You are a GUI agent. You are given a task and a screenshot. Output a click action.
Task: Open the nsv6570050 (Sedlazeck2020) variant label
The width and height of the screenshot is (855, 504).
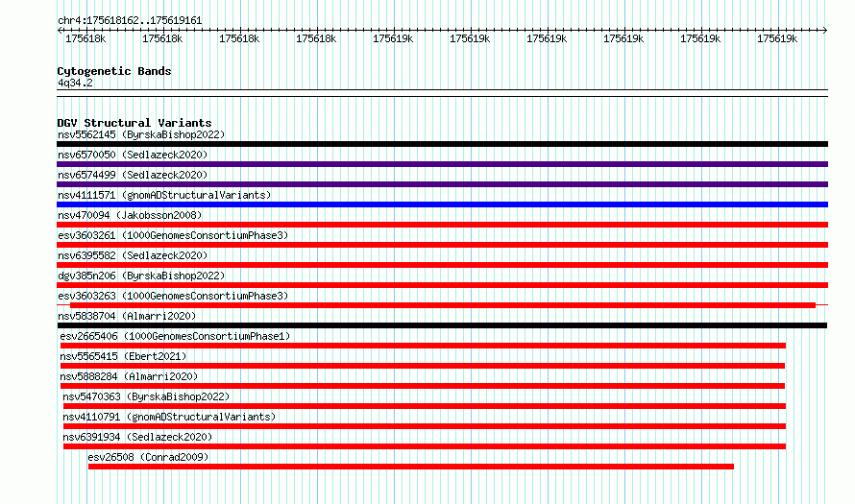coord(133,155)
